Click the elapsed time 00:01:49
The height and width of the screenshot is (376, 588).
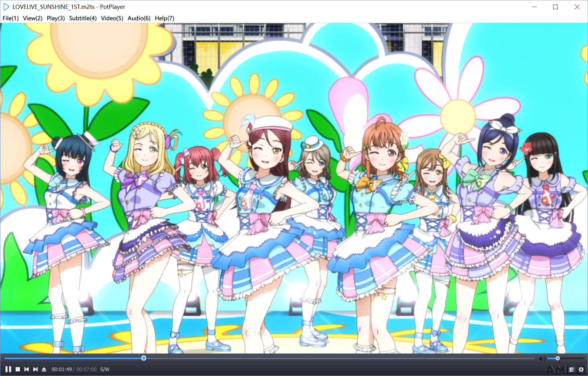61,370
